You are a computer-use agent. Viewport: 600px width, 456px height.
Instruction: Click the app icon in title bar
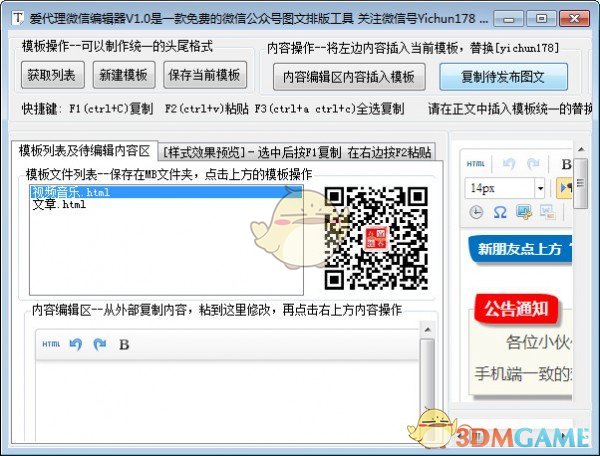[x=18, y=18]
